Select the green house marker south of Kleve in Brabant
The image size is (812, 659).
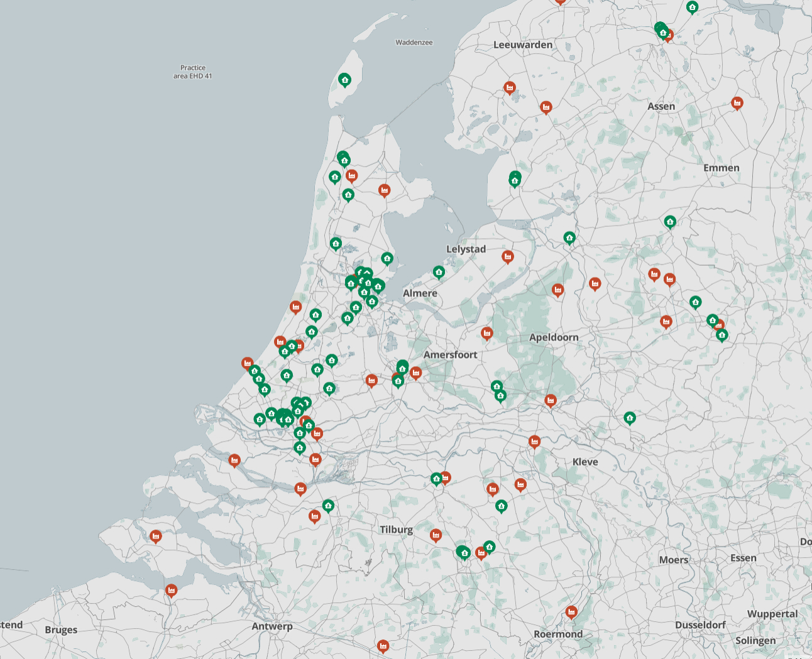point(501,506)
